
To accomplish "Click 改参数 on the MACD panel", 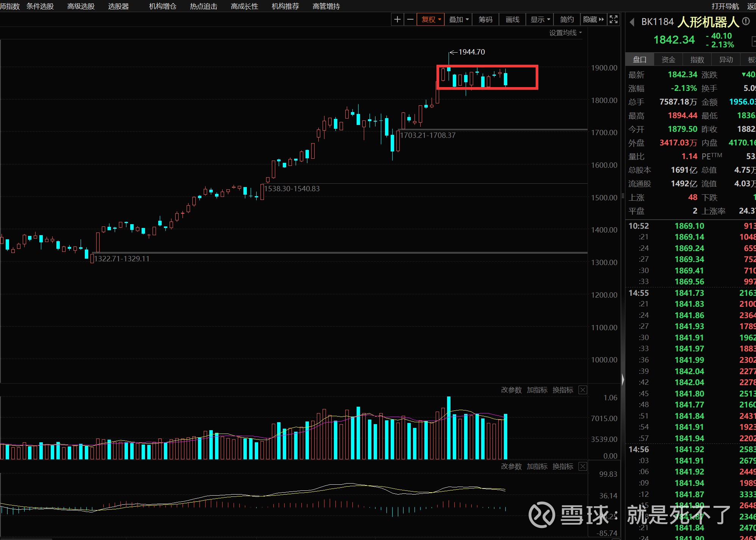I will [511, 467].
